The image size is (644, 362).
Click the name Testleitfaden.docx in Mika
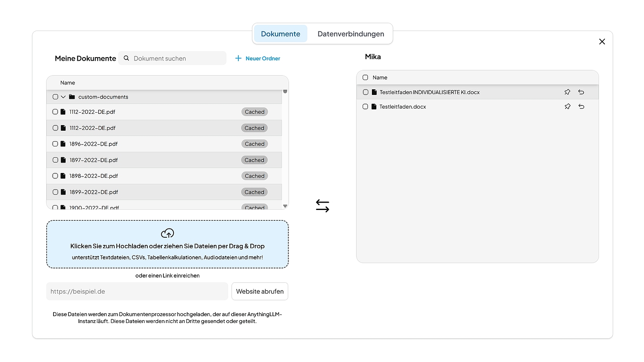pos(402,107)
